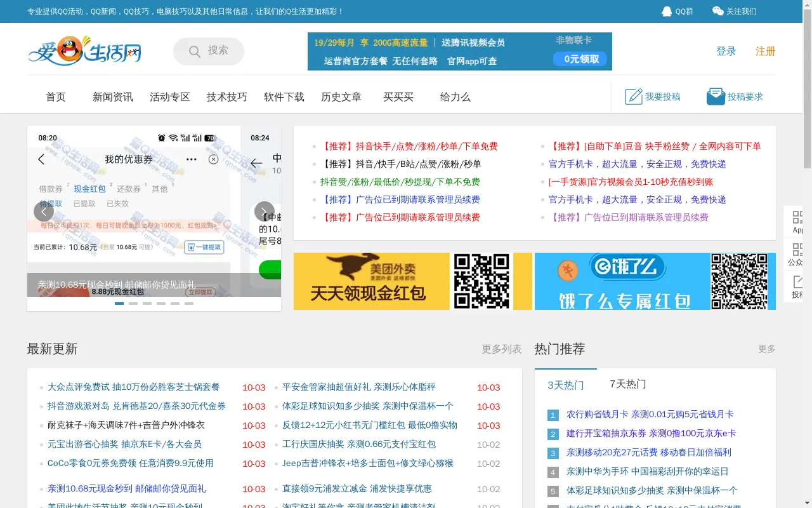
Task: Switch to the 7天热门 tab
Action: click(x=628, y=384)
